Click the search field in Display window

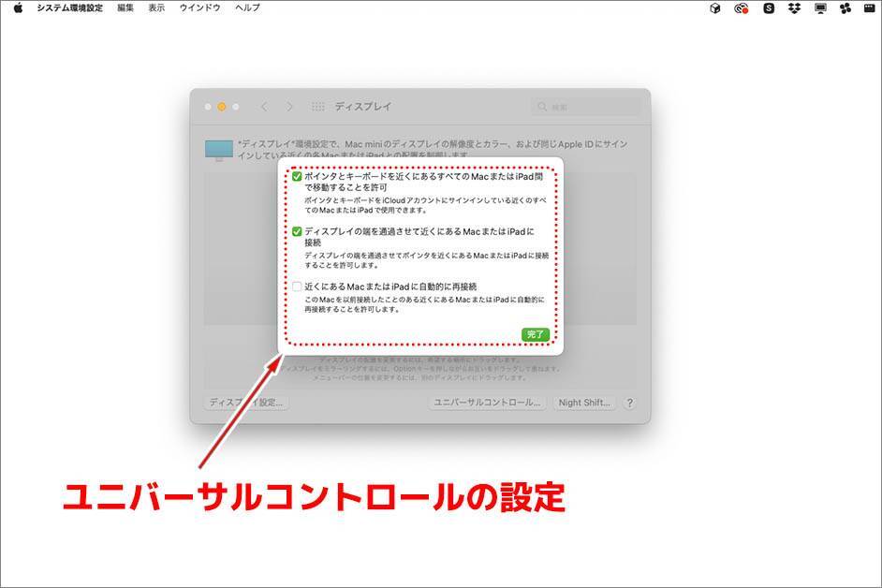point(585,107)
